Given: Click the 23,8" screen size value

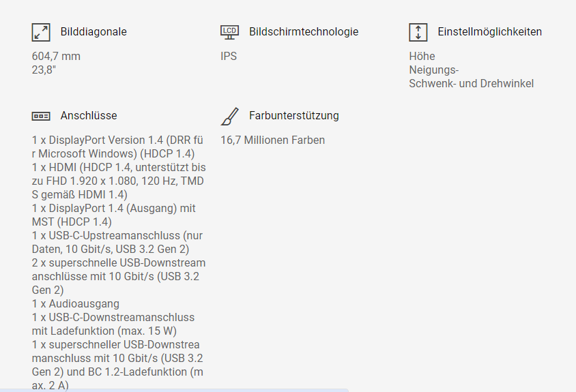Looking at the screenshot, I should click(44, 70).
